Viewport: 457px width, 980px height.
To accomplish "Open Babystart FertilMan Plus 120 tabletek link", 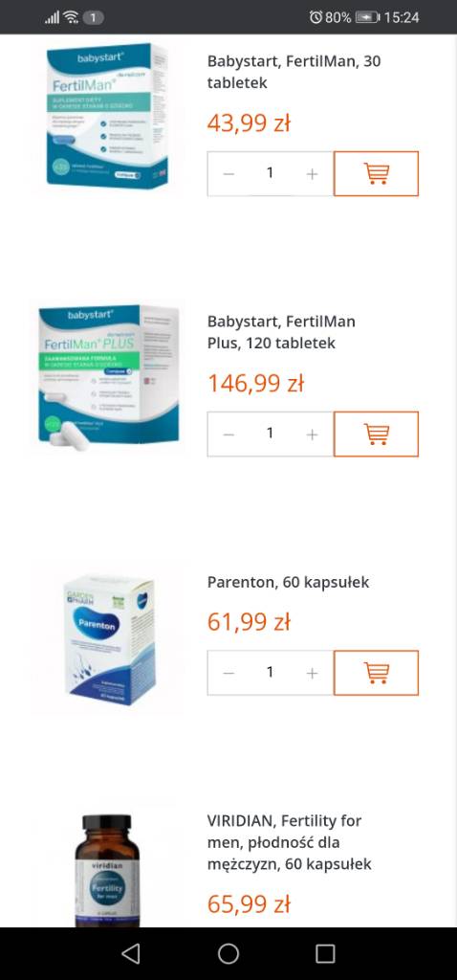I will 282,332.
